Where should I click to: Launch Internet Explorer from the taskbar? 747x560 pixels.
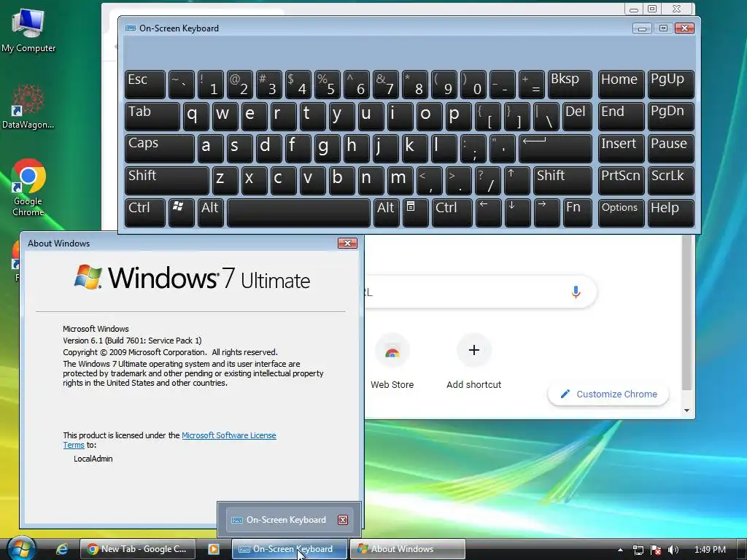point(62,549)
